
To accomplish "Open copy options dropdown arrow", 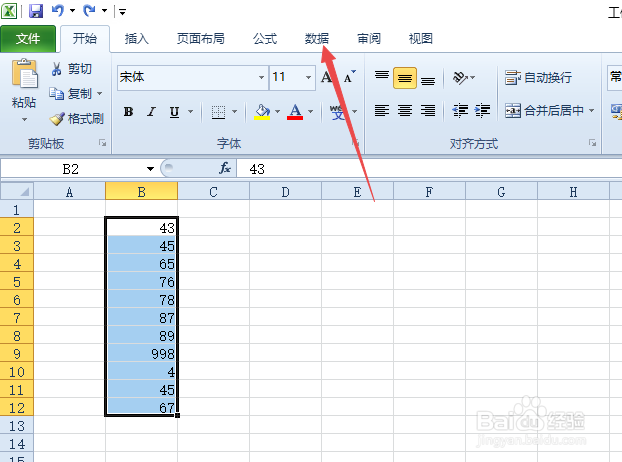I will click(x=99, y=94).
